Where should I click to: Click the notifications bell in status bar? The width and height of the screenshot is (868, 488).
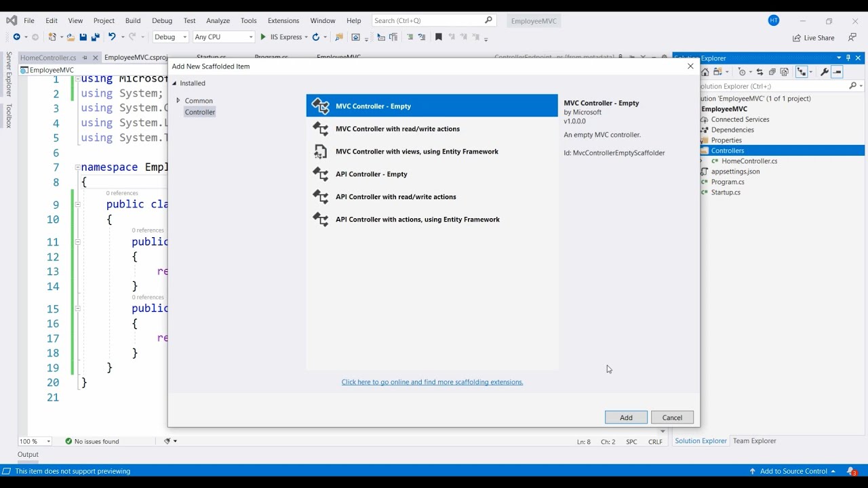(850, 471)
